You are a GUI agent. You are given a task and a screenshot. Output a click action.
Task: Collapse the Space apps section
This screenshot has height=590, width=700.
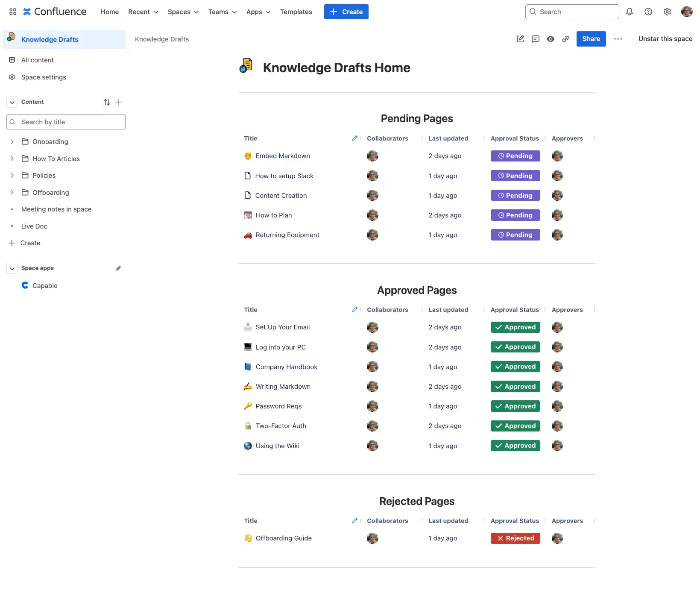click(12, 268)
